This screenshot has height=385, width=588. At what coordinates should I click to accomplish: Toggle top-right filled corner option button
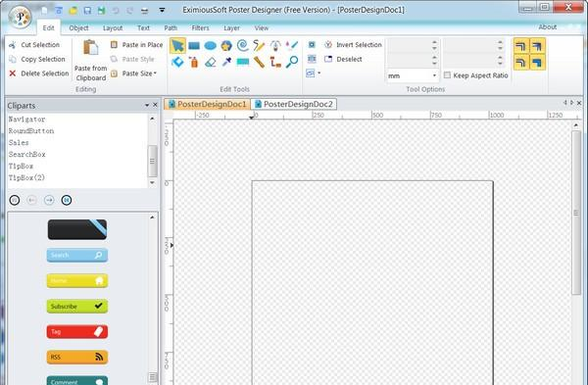(x=537, y=46)
